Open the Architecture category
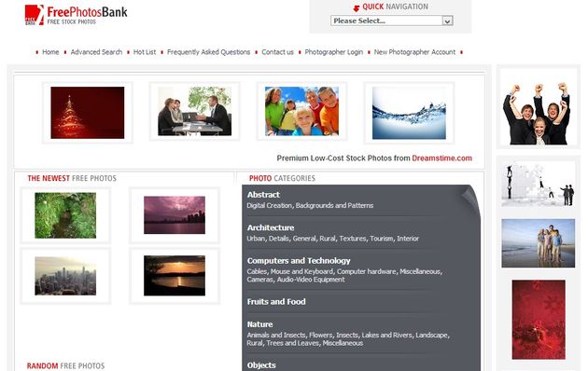Image resolution: width=588 pixels, height=371 pixels. point(271,227)
